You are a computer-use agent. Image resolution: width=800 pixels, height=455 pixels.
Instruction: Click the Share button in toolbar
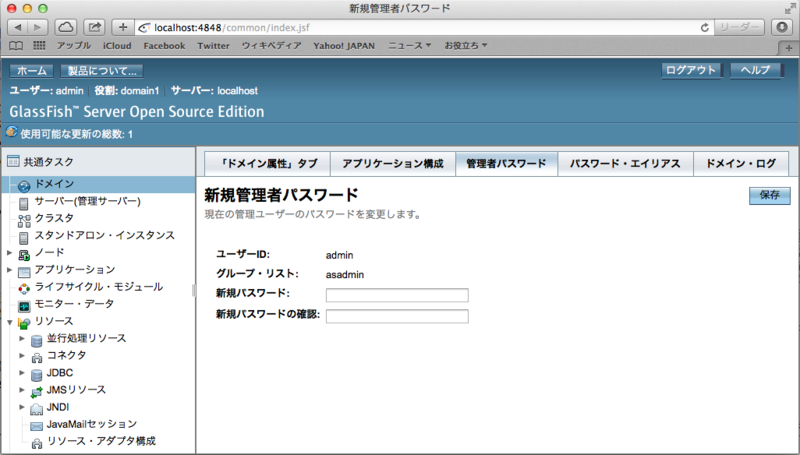click(94, 27)
